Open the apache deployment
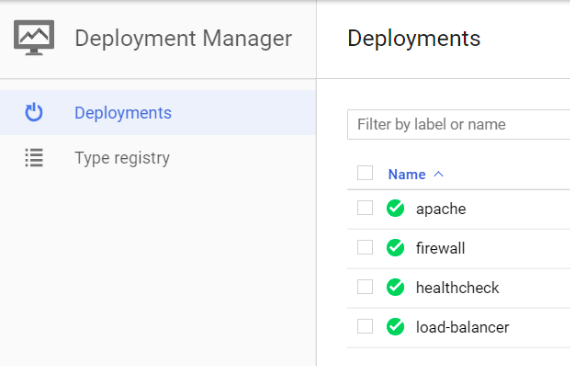This screenshot has height=366, width=570. tap(441, 209)
